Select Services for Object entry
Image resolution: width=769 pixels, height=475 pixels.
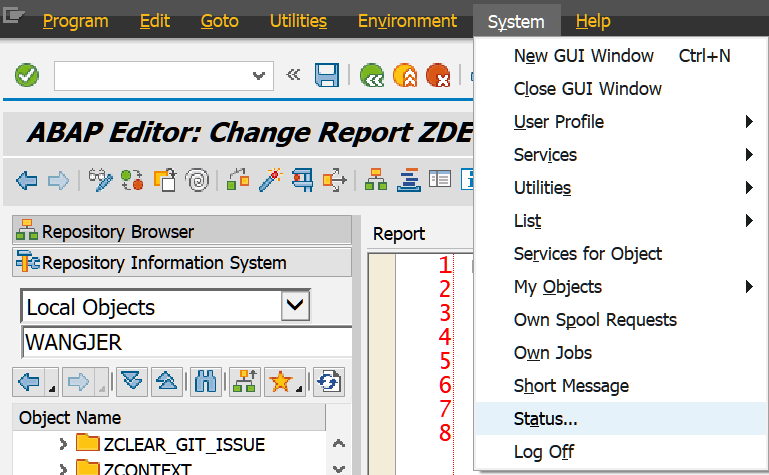click(x=621, y=254)
